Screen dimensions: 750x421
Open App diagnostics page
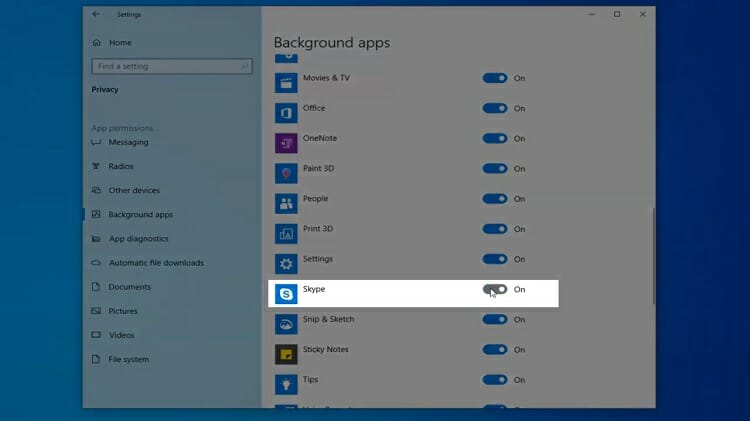coord(139,238)
